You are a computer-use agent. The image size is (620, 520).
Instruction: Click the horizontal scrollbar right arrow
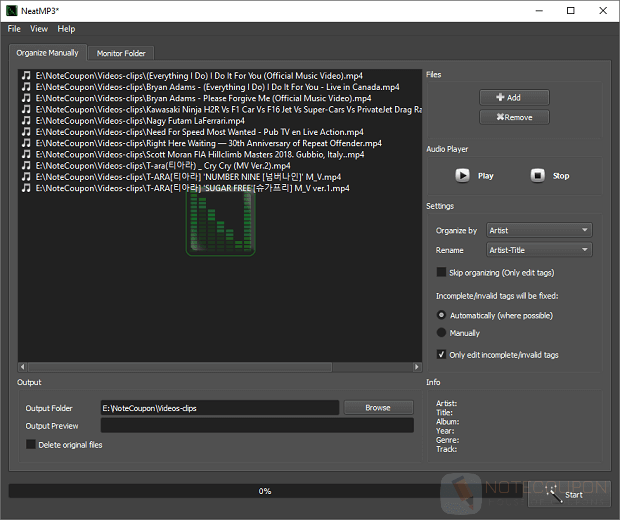click(x=416, y=367)
